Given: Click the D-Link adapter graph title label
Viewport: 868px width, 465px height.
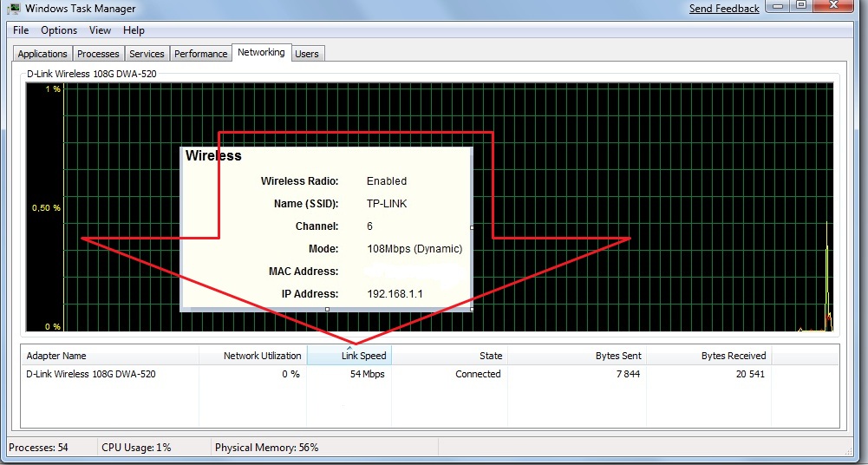Looking at the screenshot, I should [x=92, y=74].
